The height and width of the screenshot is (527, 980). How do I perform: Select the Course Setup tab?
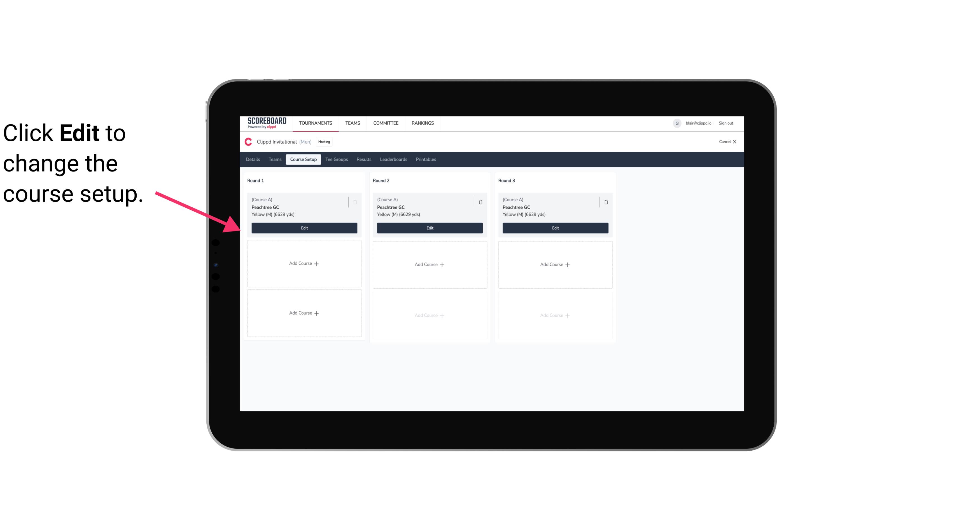(x=303, y=159)
